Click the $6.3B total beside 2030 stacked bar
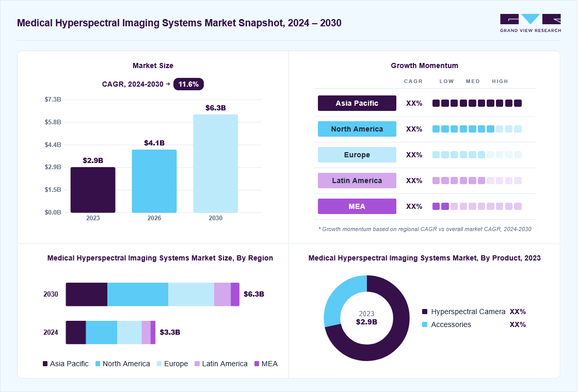The width and height of the screenshot is (578, 392). [x=254, y=294]
